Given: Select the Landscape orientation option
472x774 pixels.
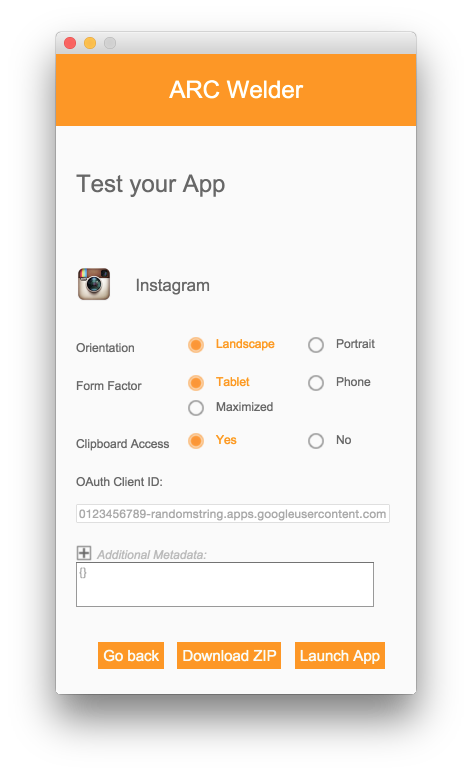Looking at the screenshot, I should coord(196,345).
